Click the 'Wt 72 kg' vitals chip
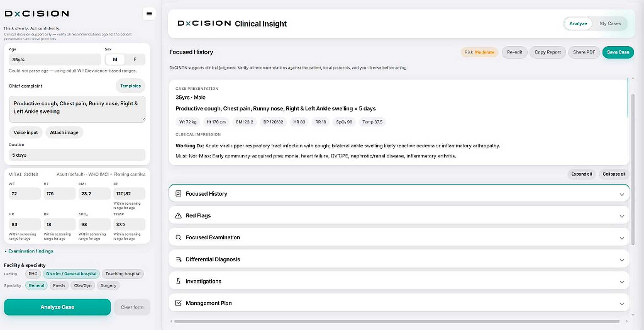Screen dimensions: 644x330 point(188,122)
